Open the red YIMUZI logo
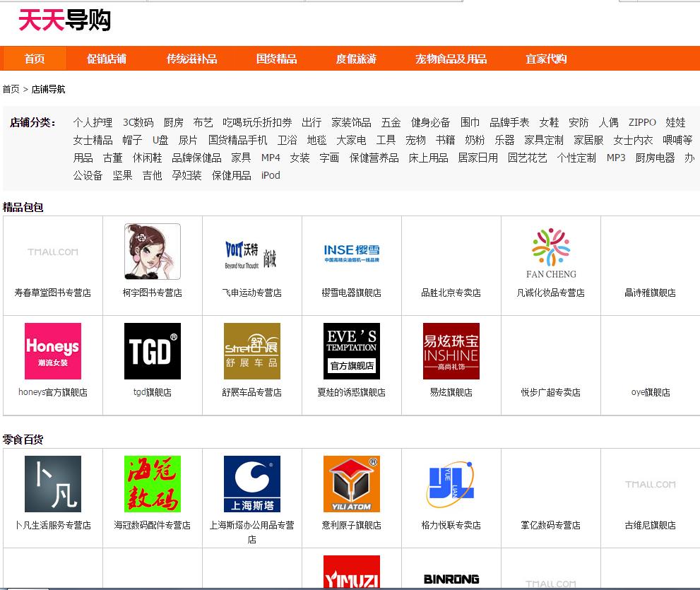 (351, 572)
